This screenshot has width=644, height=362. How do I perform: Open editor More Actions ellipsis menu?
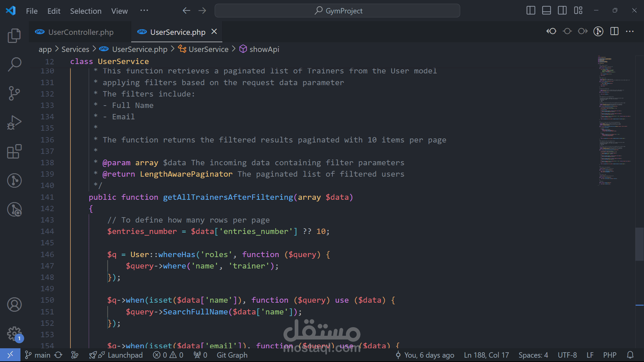click(x=630, y=32)
